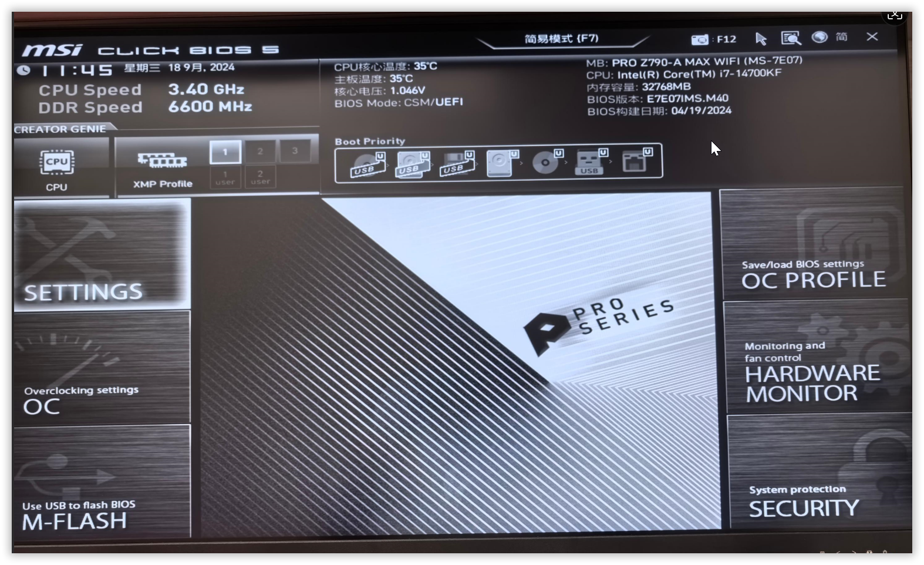Screen dimensions: 924x565
Task: Click the DDR Speed 6600 MHz value
Action: (210, 106)
